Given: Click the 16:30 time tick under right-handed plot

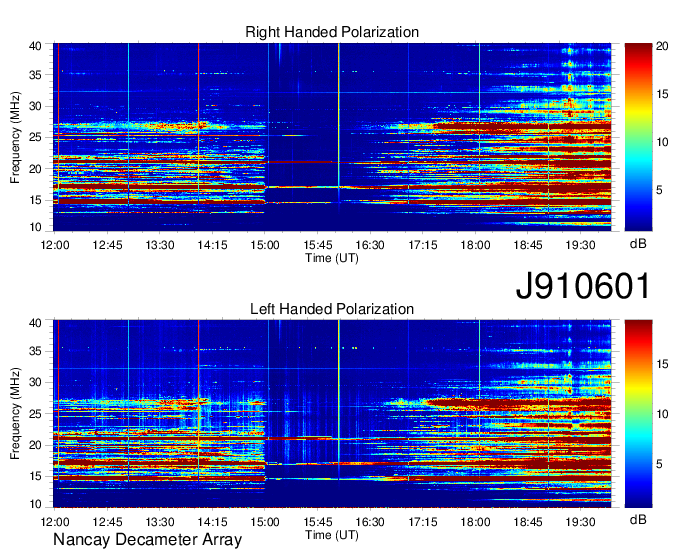Looking at the screenshot, I should (x=370, y=245).
